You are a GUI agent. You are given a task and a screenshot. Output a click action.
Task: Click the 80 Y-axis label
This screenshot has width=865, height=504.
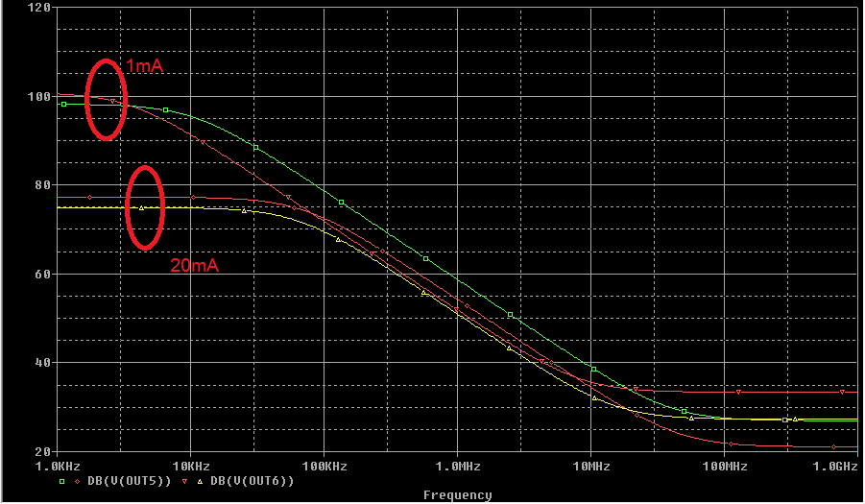click(43, 185)
